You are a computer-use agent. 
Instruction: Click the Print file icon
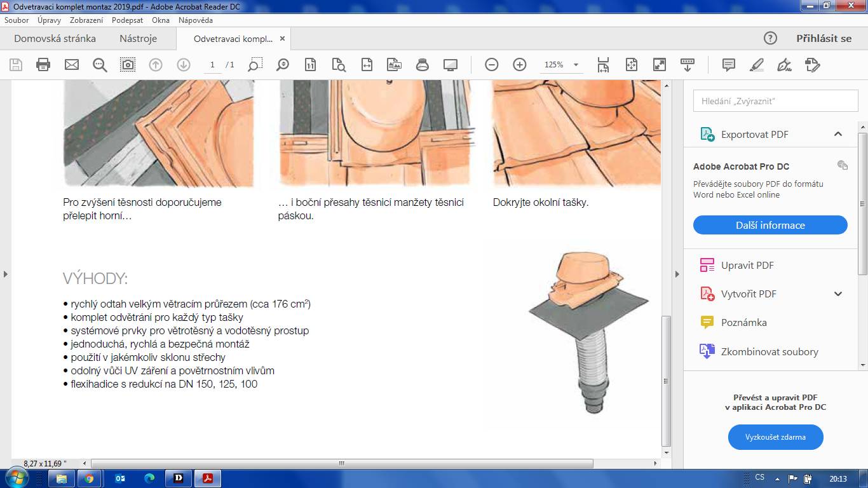coord(43,65)
